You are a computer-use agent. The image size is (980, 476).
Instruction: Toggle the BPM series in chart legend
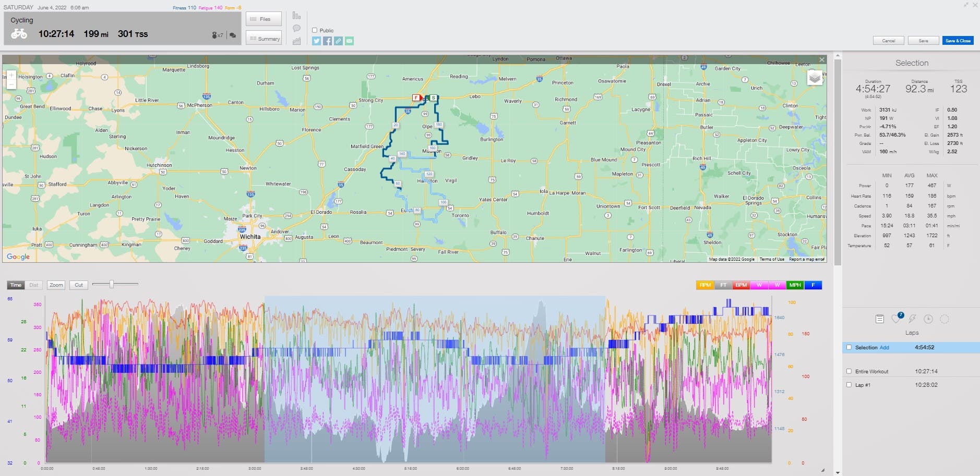tap(740, 285)
